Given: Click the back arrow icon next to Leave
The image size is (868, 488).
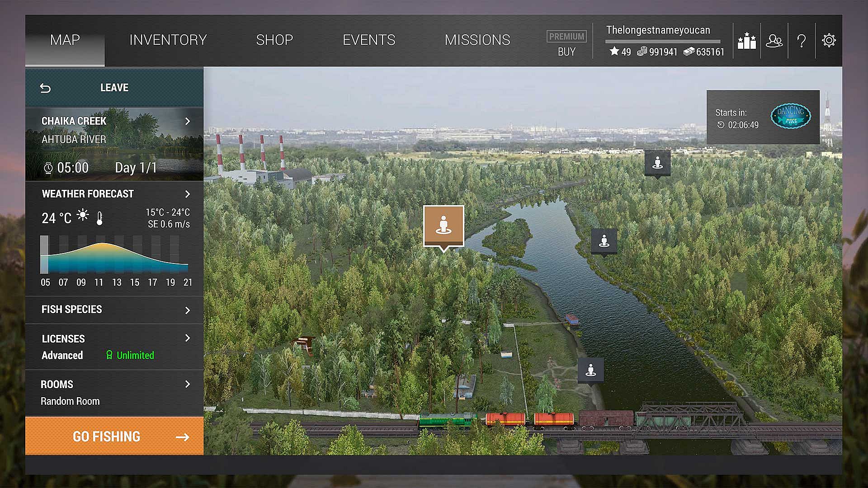Looking at the screenshot, I should (x=45, y=88).
